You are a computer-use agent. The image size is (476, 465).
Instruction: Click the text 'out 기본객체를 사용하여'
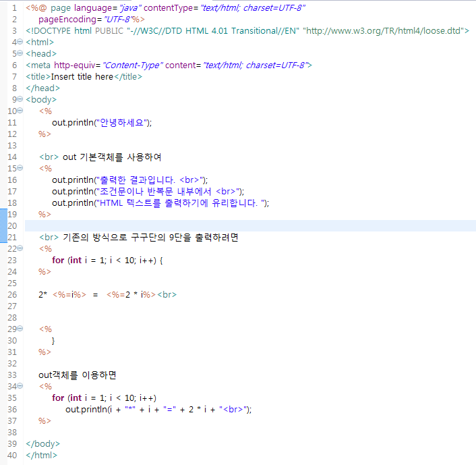point(112,157)
